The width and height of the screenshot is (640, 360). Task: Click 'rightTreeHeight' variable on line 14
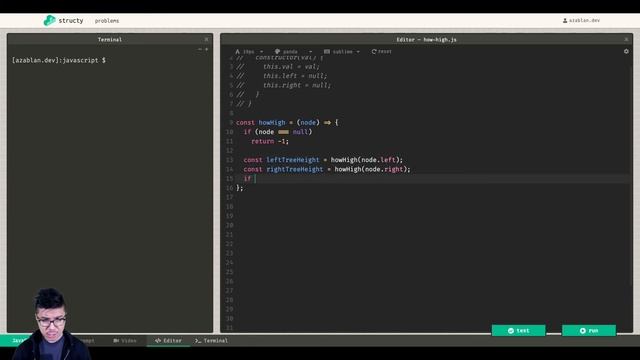pos(295,169)
